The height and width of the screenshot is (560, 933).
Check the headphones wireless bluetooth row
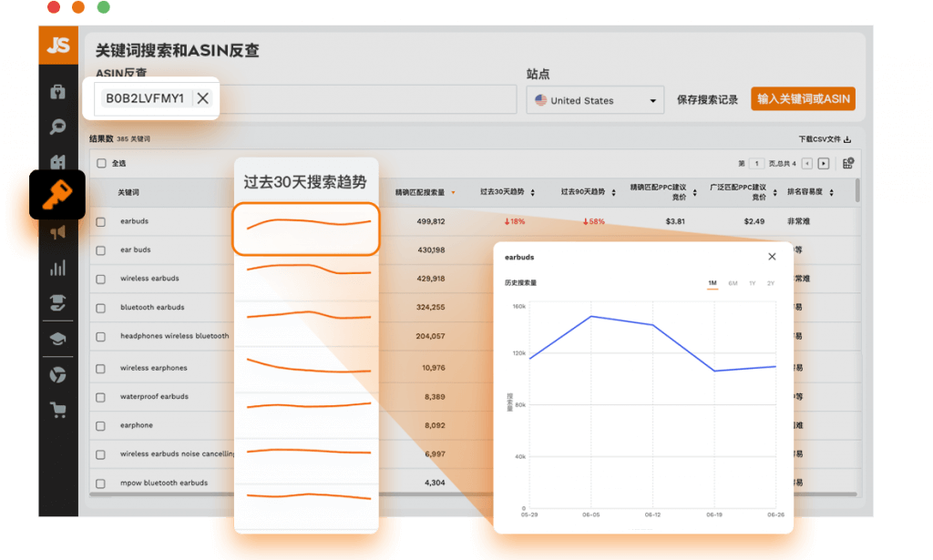coord(100,337)
